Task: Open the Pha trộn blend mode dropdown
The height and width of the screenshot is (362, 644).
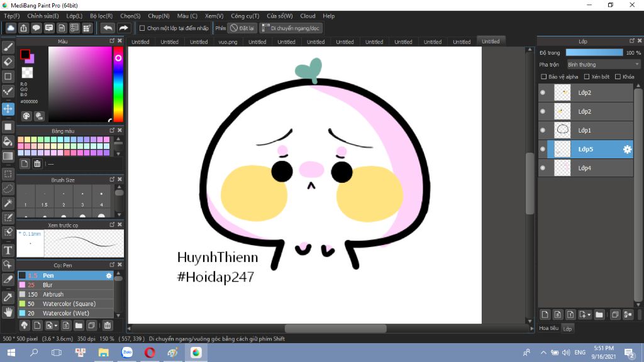Action: tap(603, 65)
